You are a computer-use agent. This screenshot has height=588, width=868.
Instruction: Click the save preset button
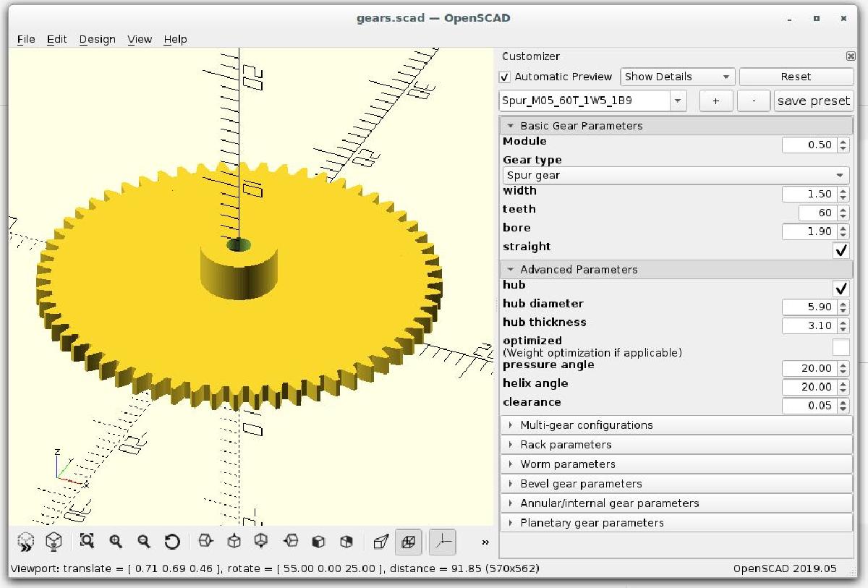(814, 101)
